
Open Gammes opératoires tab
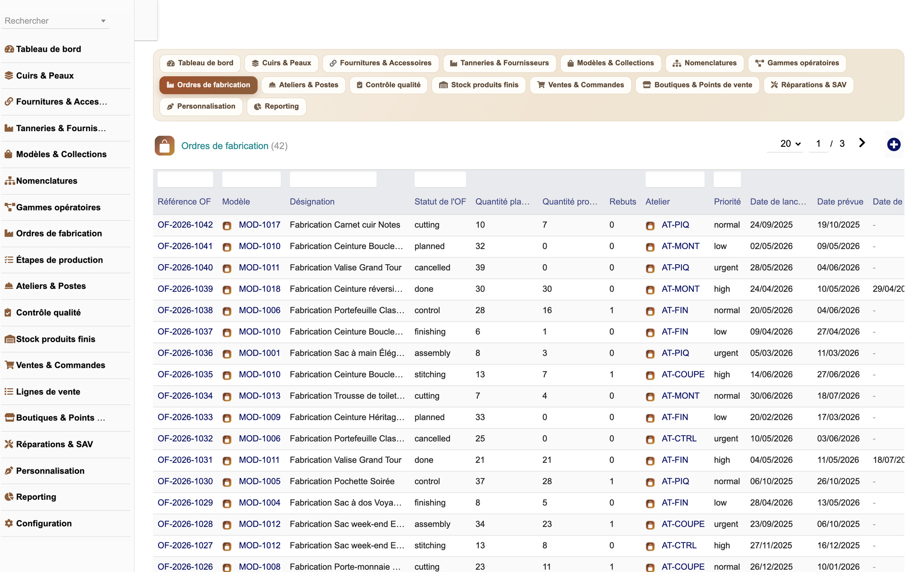[x=797, y=63]
